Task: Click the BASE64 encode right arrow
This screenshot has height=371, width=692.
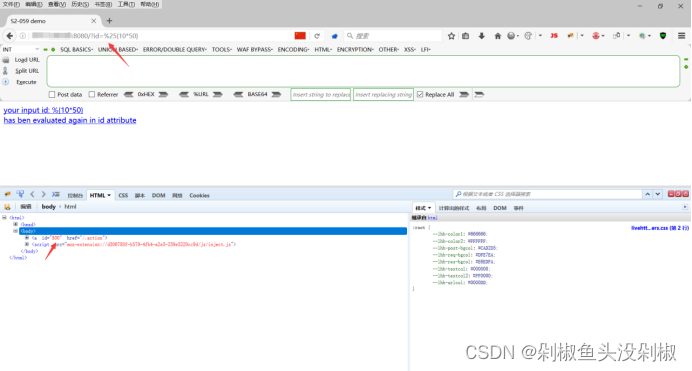Action: (x=276, y=94)
